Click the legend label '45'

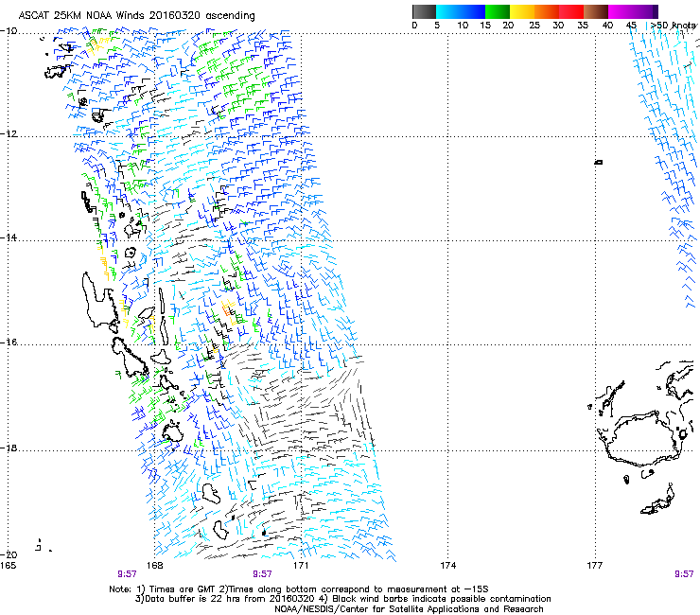631,26
